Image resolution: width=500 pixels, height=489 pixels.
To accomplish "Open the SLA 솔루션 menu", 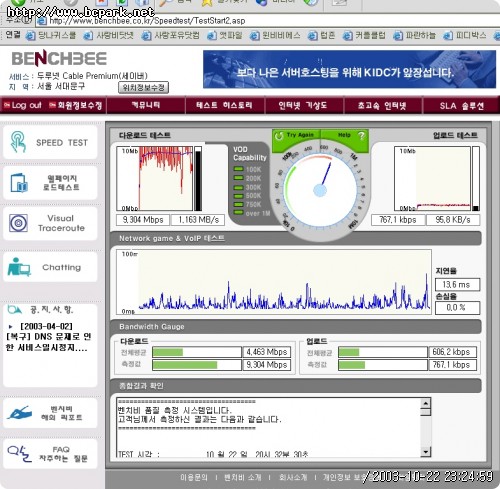I will [461, 105].
